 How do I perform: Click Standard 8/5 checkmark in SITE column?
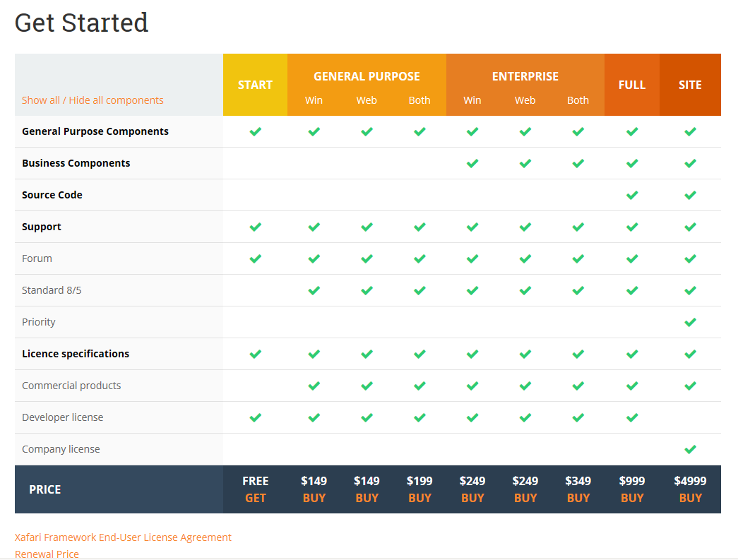click(691, 290)
